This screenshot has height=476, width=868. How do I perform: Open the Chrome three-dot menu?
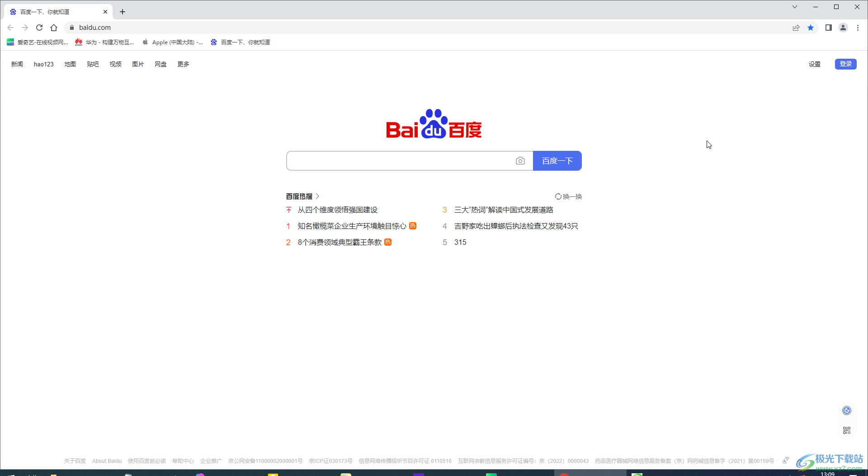point(858,28)
